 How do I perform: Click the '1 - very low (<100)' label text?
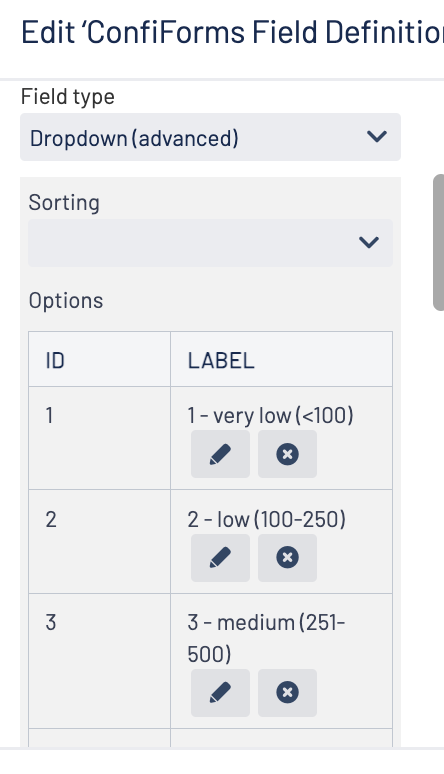click(270, 416)
